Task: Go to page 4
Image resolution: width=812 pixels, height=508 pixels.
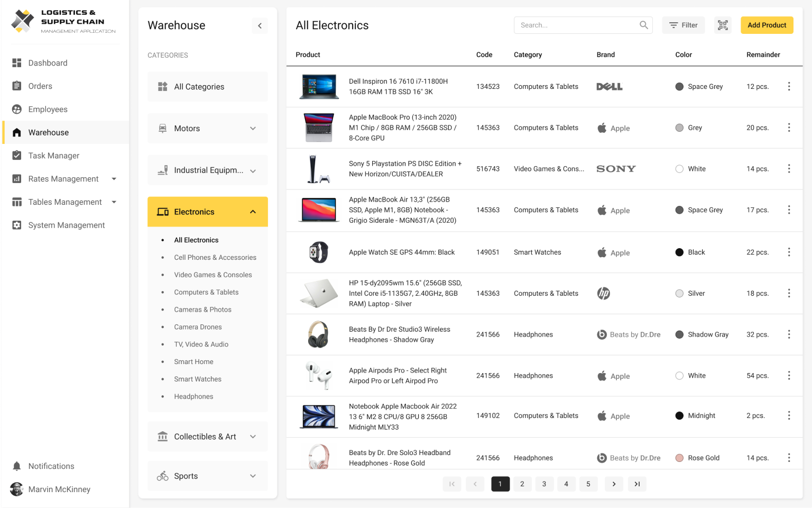Action: point(566,484)
